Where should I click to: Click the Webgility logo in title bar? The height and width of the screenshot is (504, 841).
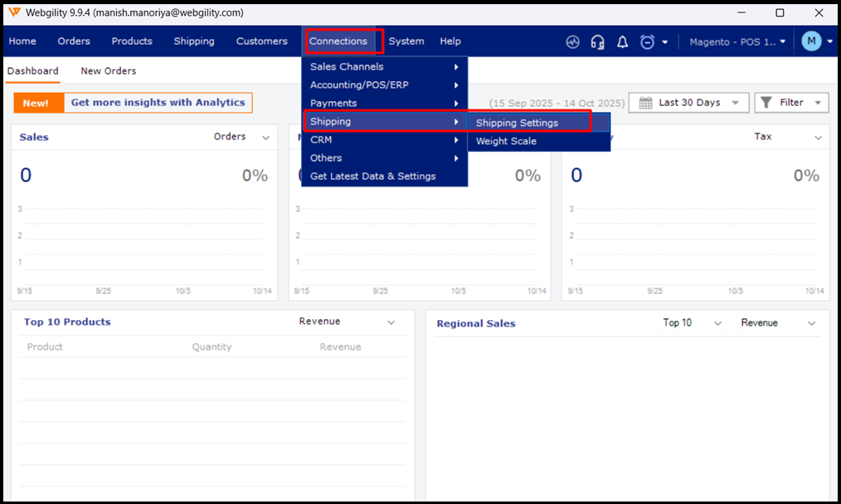click(x=14, y=12)
